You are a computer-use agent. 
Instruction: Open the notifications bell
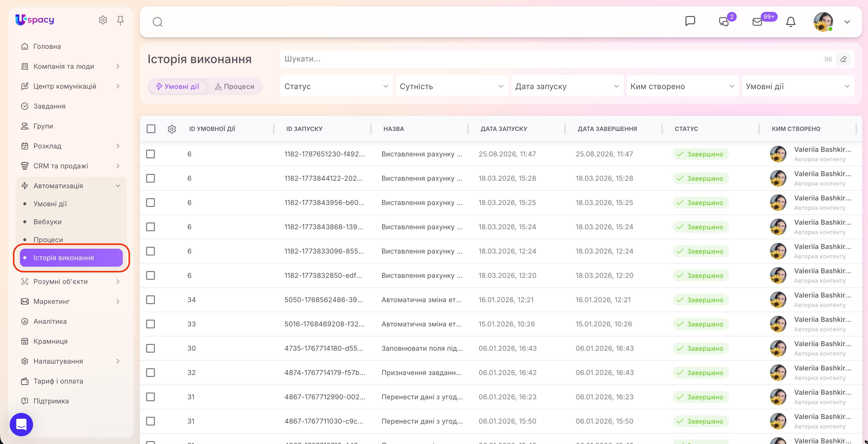pyautogui.click(x=791, y=22)
